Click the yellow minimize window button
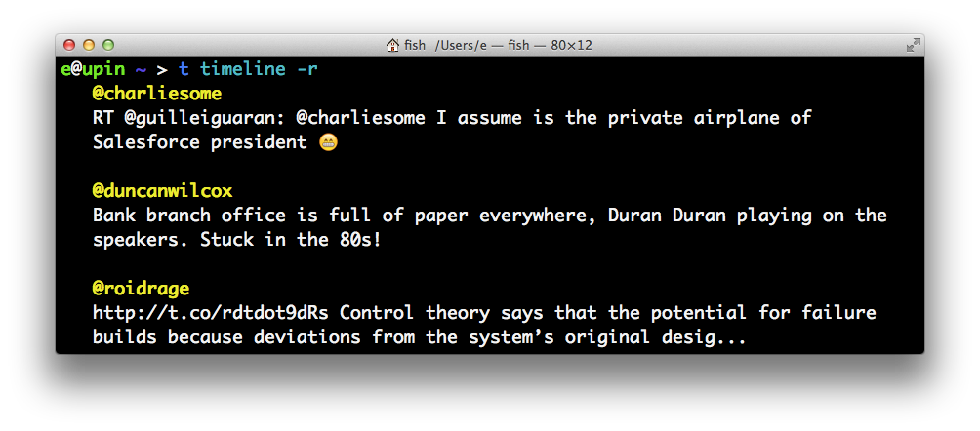The image size is (980, 431). click(89, 45)
